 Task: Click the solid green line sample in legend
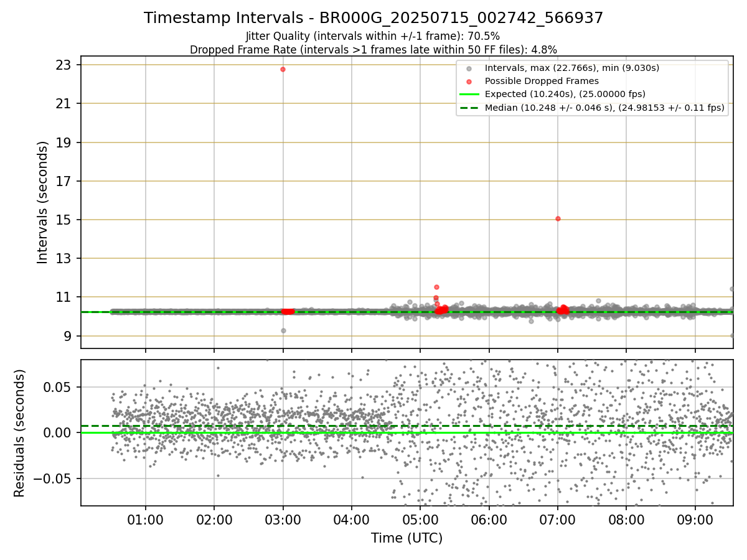tap(469, 95)
